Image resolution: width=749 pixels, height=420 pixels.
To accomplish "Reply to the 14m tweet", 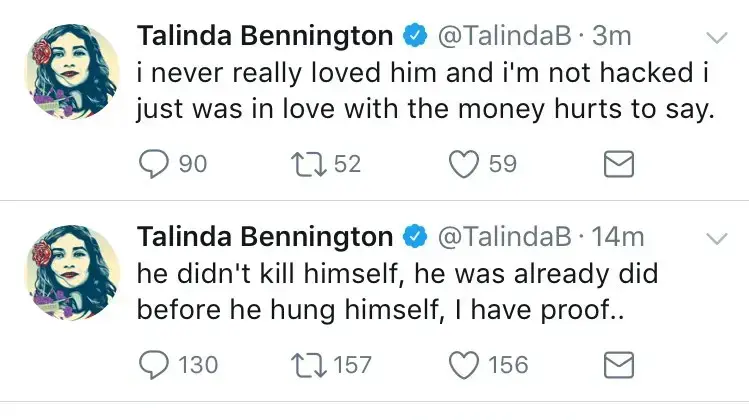I will 154,365.
